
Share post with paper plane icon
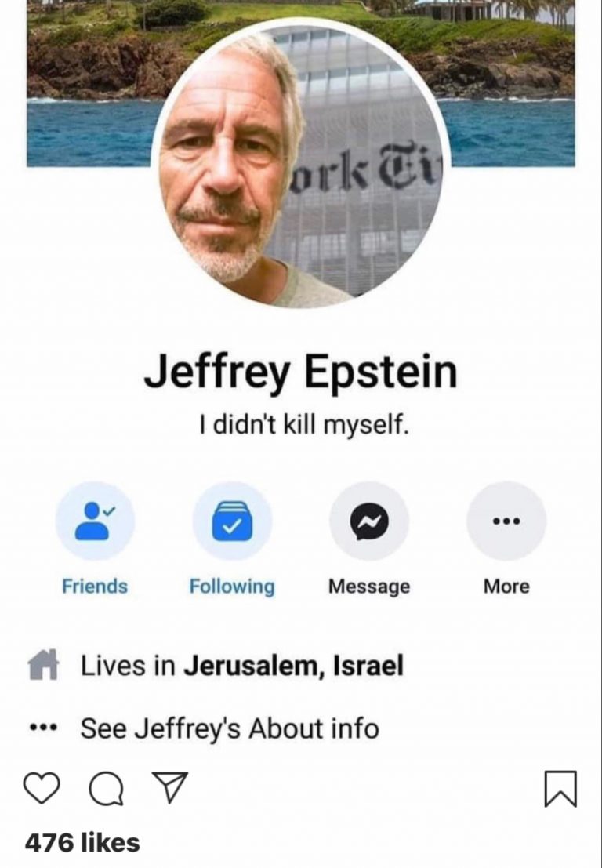pos(170,787)
